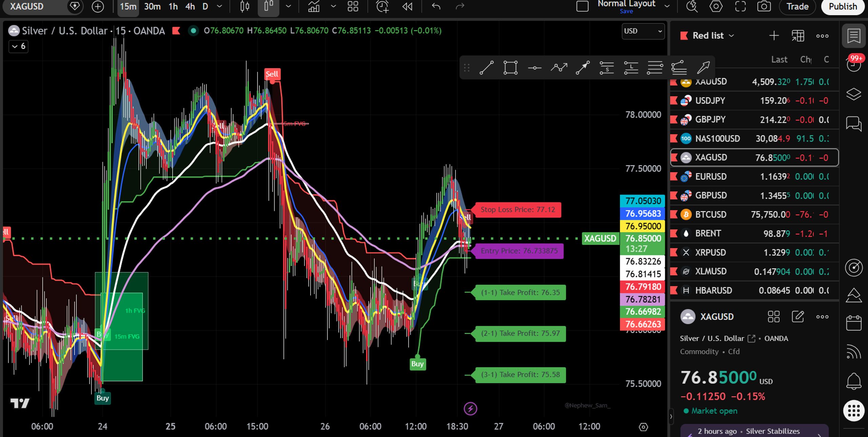Select the XLMUSD watchlist row
The height and width of the screenshot is (437, 868).
(754, 271)
